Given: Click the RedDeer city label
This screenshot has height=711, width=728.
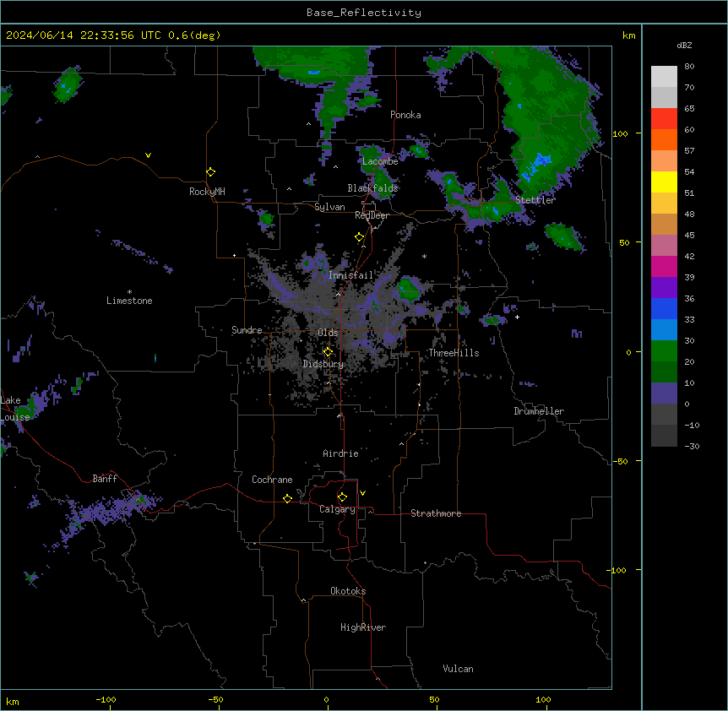Looking at the screenshot, I should tap(372, 215).
